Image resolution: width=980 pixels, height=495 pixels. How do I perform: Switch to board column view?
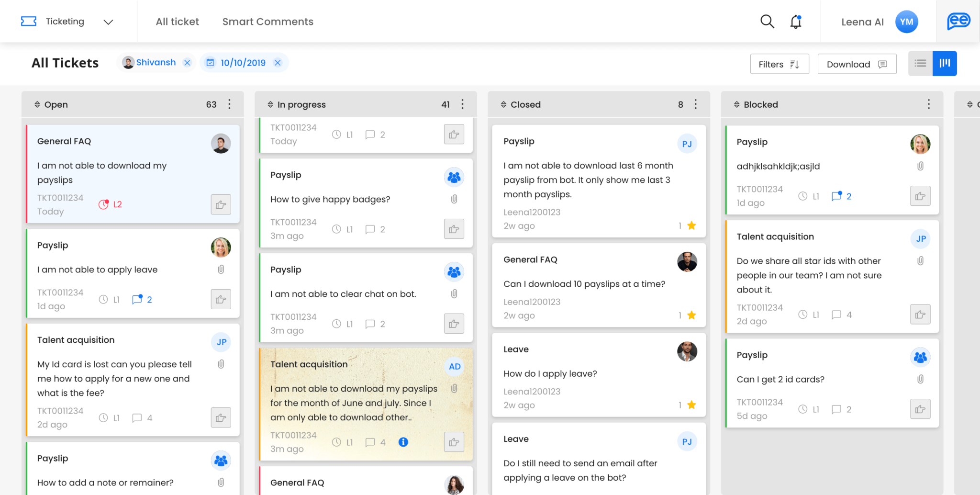(x=945, y=63)
